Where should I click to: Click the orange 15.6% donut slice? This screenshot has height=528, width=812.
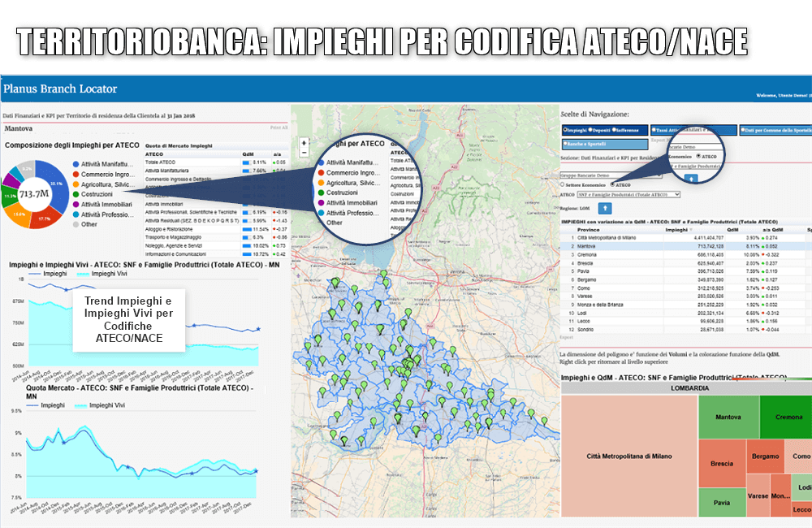tap(19, 214)
